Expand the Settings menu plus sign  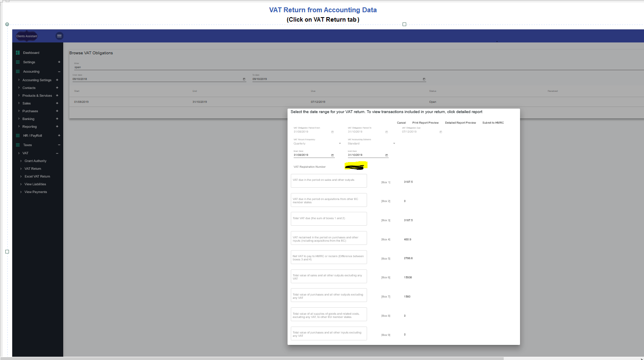pyautogui.click(x=59, y=62)
